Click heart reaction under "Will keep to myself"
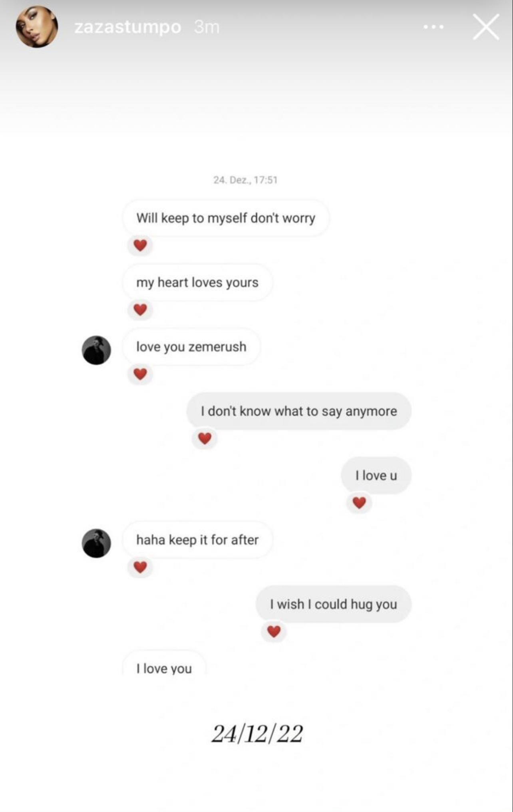The height and width of the screenshot is (812, 513). click(140, 245)
